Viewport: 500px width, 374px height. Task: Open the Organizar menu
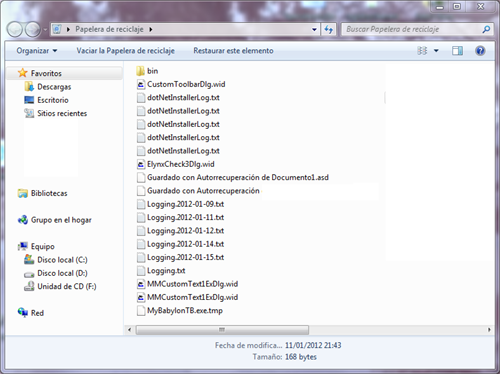pos(37,51)
